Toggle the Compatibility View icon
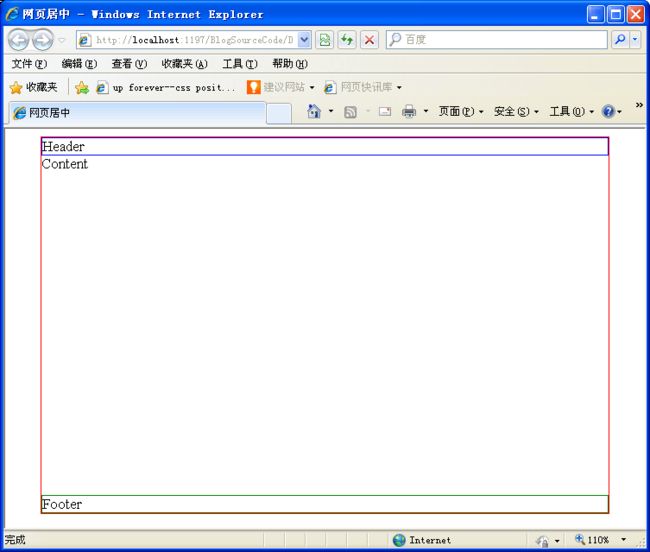The image size is (650, 552). 325,40
